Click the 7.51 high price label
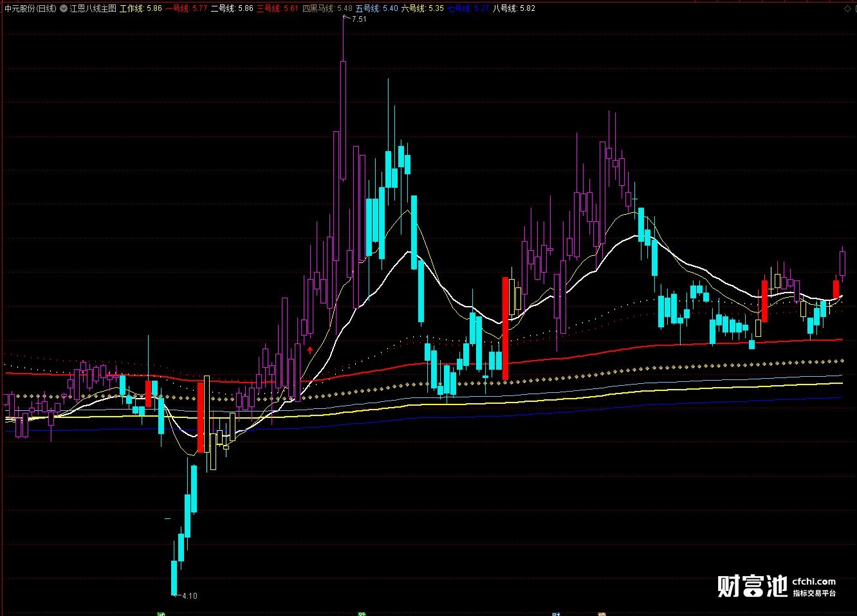The height and width of the screenshot is (616, 857). [359, 19]
